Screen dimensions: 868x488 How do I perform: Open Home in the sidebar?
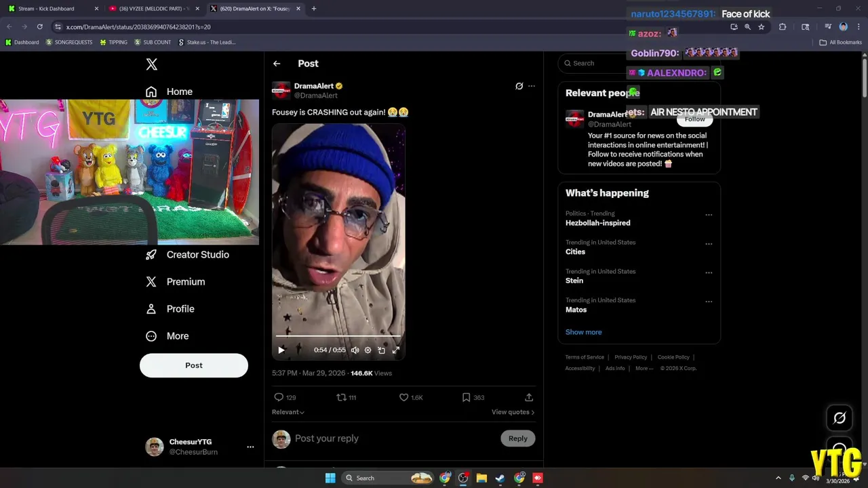tap(170, 91)
